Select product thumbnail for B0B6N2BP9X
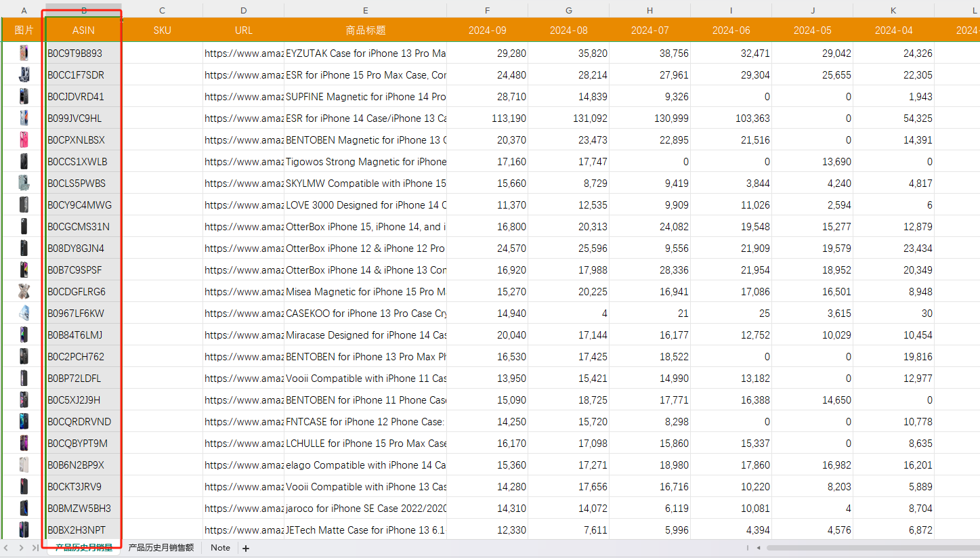The width and height of the screenshot is (980, 558). [24, 465]
